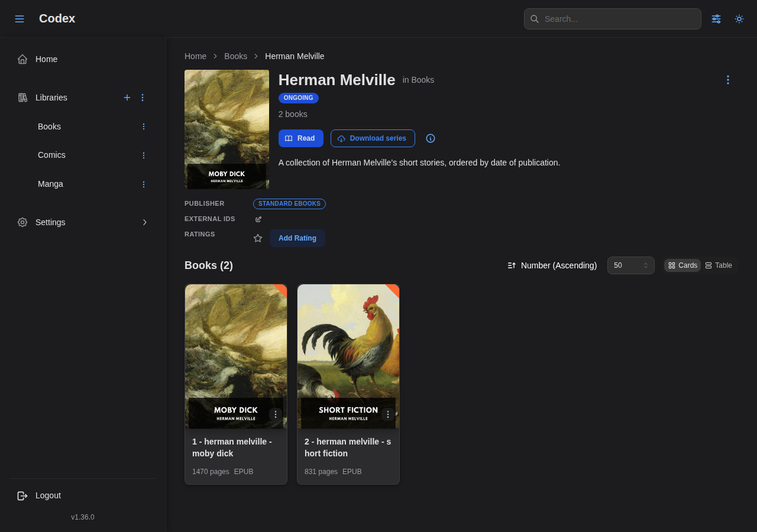Click the Home house icon
Image resolution: width=757 pixels, height=532 pixels.
coord(22,59)
